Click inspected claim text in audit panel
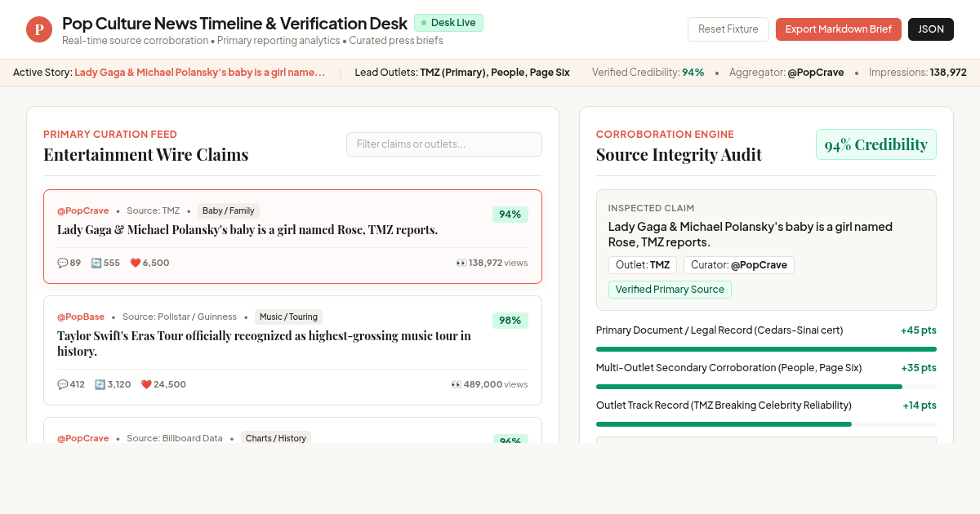Image resolution: width=980 pixels, height=514 pixels. coord(751,234)
